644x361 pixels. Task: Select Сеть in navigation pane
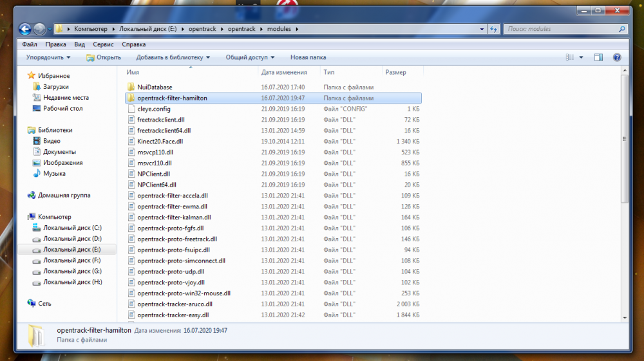(44, 304)
